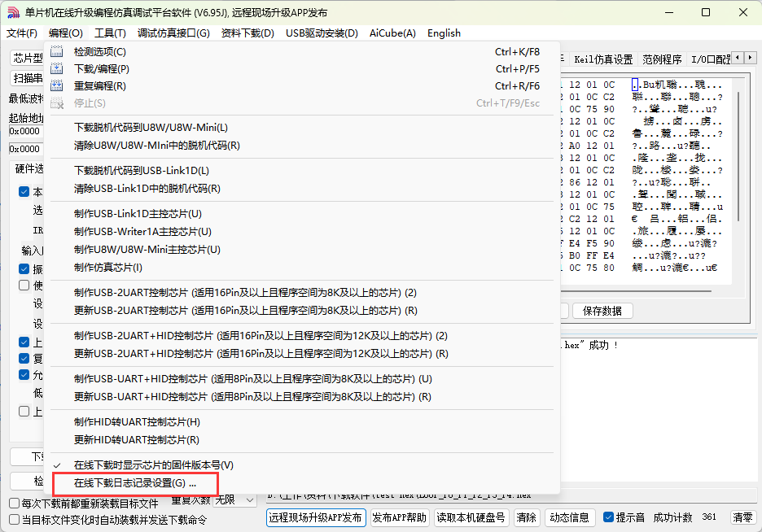Screen dimensions: 762x532
Task: Toggle checkbox beside 振 in hardware options
Action: point(24,269)
